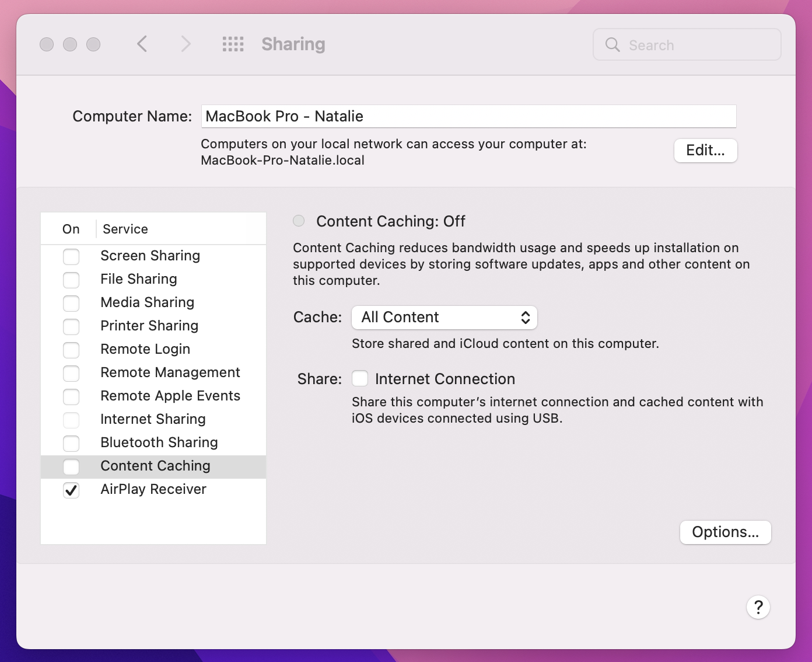Select Bluetooth Sharing in the service list
This screenshot has height=662, width=812.
tap(159, 443)
